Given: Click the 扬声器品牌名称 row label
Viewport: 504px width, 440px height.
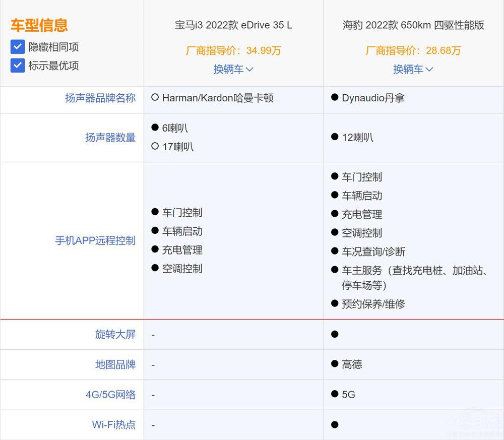Looking at the screenshot, I should [x=100, y=98].
